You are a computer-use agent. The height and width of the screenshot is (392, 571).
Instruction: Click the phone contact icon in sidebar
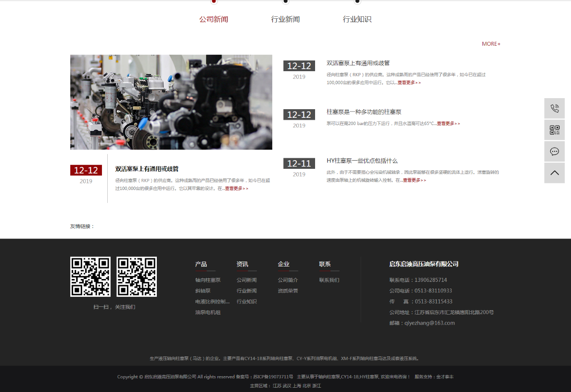tap(554, 108)
